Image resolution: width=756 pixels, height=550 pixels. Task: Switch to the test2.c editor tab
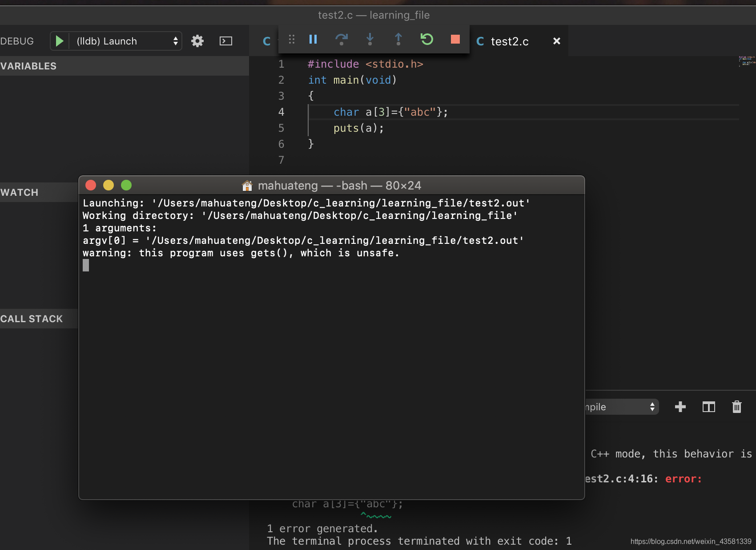coord(510,41)
